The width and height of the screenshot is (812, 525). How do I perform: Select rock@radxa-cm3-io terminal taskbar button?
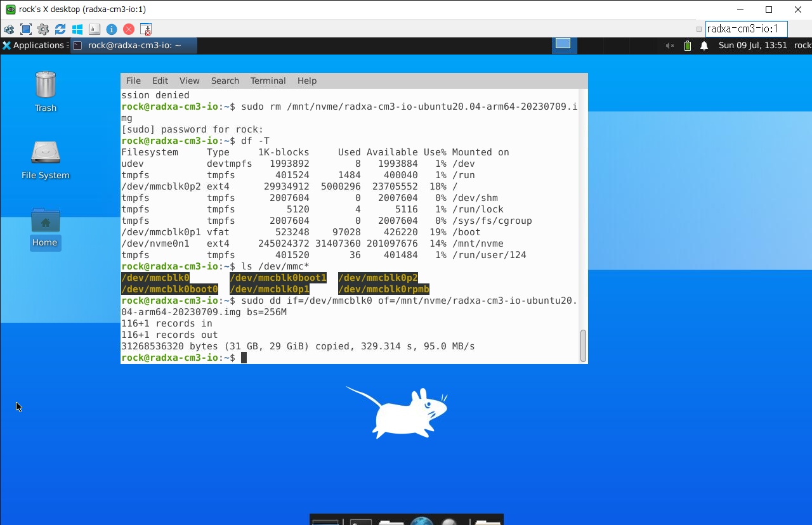pyautogui.click(x=133, y=46)
